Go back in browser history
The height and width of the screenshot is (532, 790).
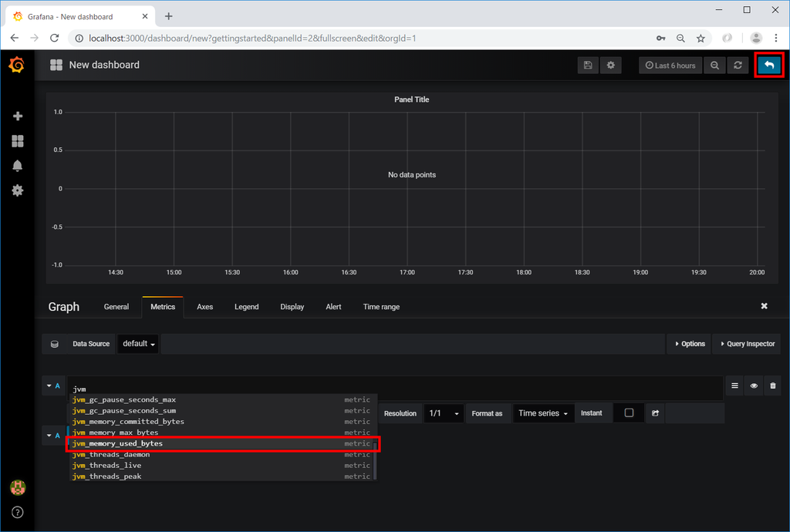[x=15, y=39]
